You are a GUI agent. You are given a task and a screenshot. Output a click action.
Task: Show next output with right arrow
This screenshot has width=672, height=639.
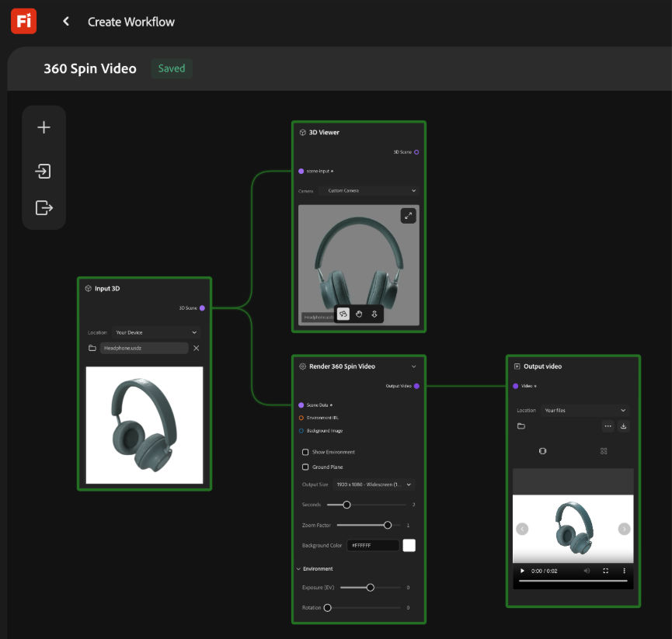click(x=624, y=529)
